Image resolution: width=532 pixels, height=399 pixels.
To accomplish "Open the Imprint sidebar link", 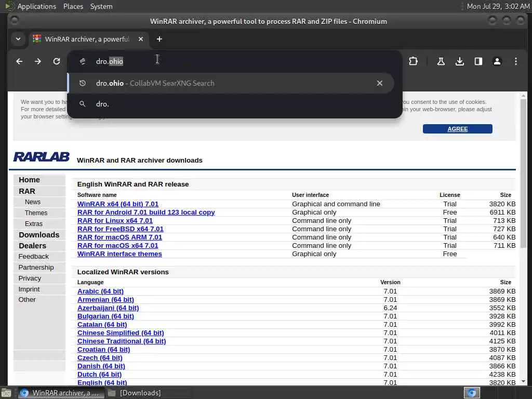I will [29, 289].
